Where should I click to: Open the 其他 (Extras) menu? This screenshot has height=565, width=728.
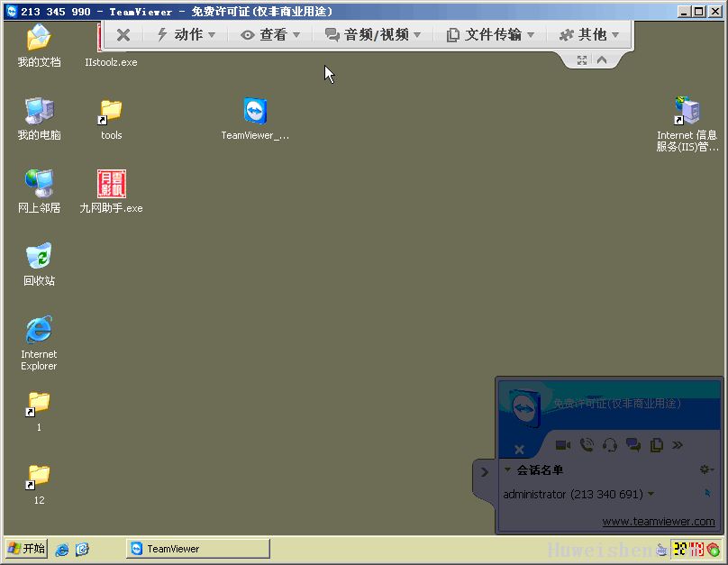pos(589,35)
